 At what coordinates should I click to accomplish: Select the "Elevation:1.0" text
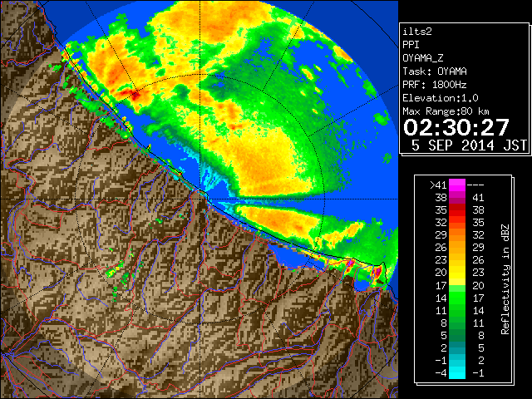point(441,98)
